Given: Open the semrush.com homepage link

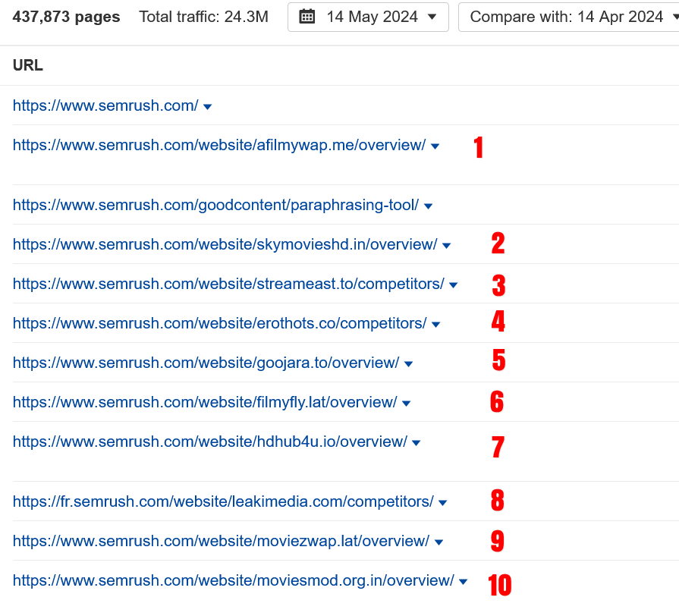Looking at the screenshot, I should pos(105,105).
